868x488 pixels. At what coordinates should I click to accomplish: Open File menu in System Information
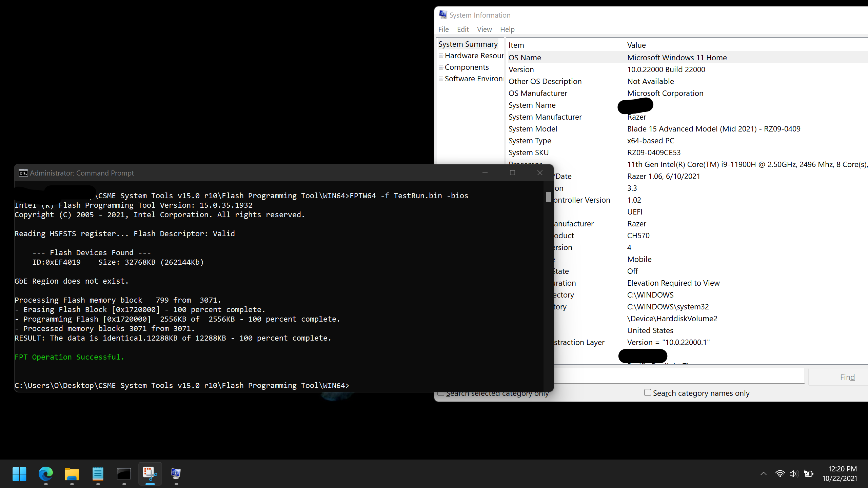point(443,29)
